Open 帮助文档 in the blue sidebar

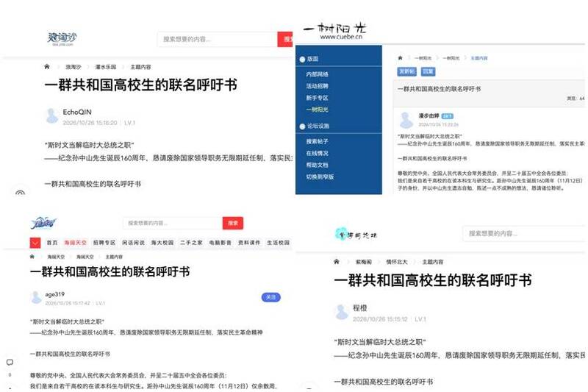pyautogui.click(x=317, y=165)
